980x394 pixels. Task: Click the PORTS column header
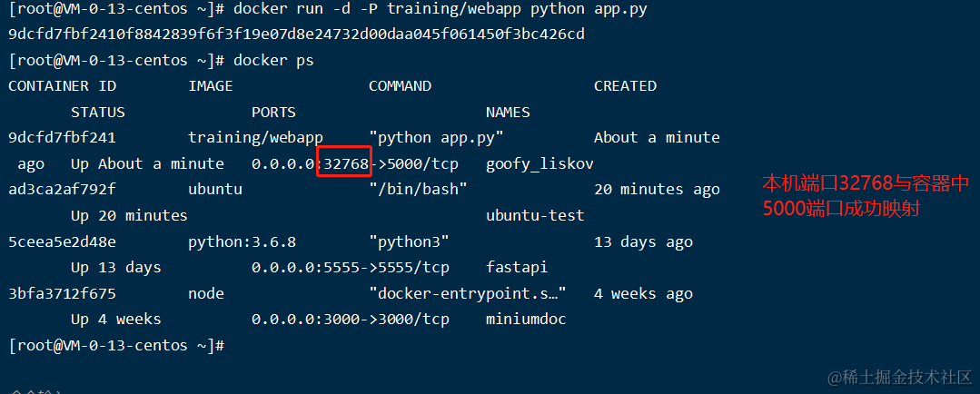pos(273,113)
